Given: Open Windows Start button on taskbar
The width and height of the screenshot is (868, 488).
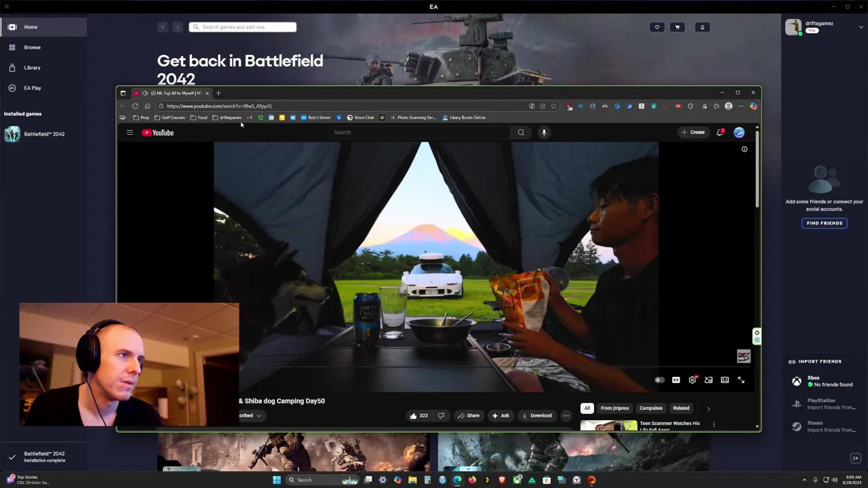Looking at the screenshot, I should (x=277, y=480).
